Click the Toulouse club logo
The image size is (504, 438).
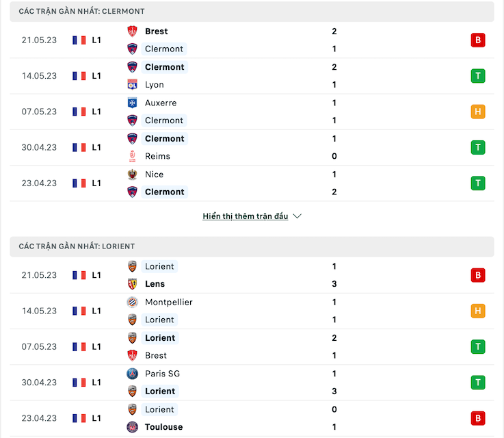[x=132, y=427]
